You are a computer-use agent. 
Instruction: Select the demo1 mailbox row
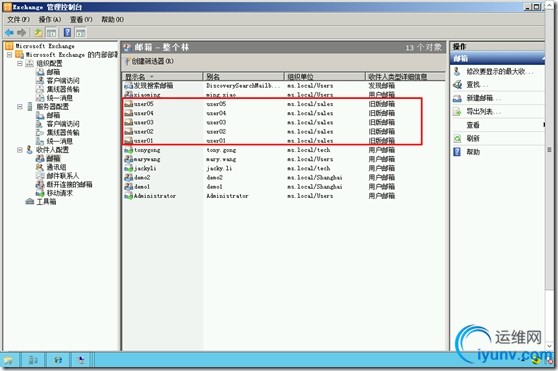click(x=283, y=187)
